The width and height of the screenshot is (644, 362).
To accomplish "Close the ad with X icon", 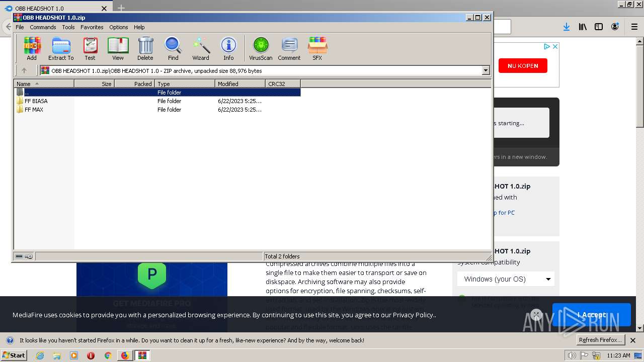I will click(555, 46).
